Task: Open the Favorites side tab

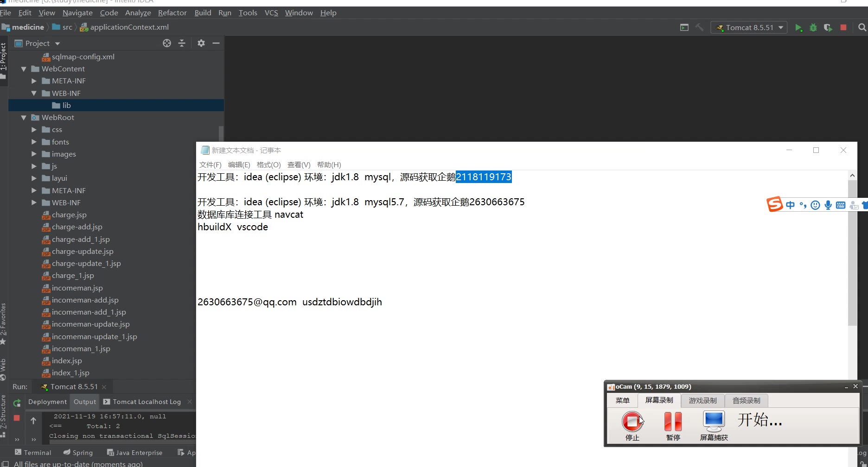Action: point(3,323)
